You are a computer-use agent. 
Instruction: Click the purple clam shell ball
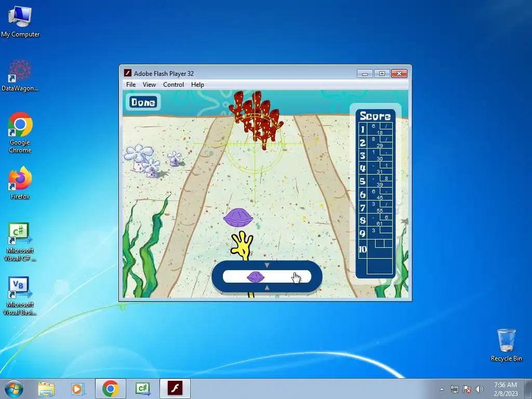click(x=238, y=218)
